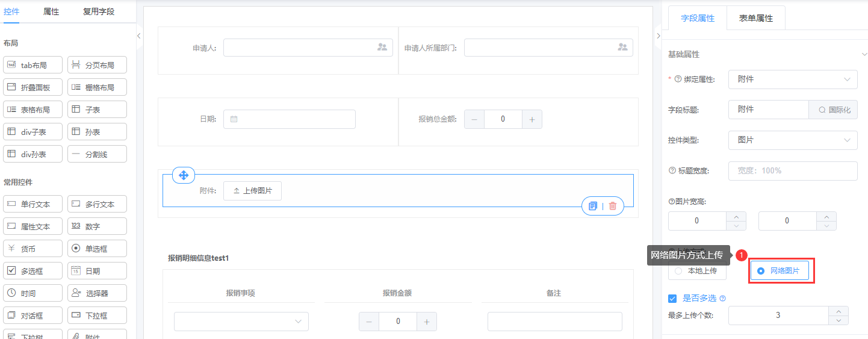Select the 属性文本 control

[x=33, y=226]
